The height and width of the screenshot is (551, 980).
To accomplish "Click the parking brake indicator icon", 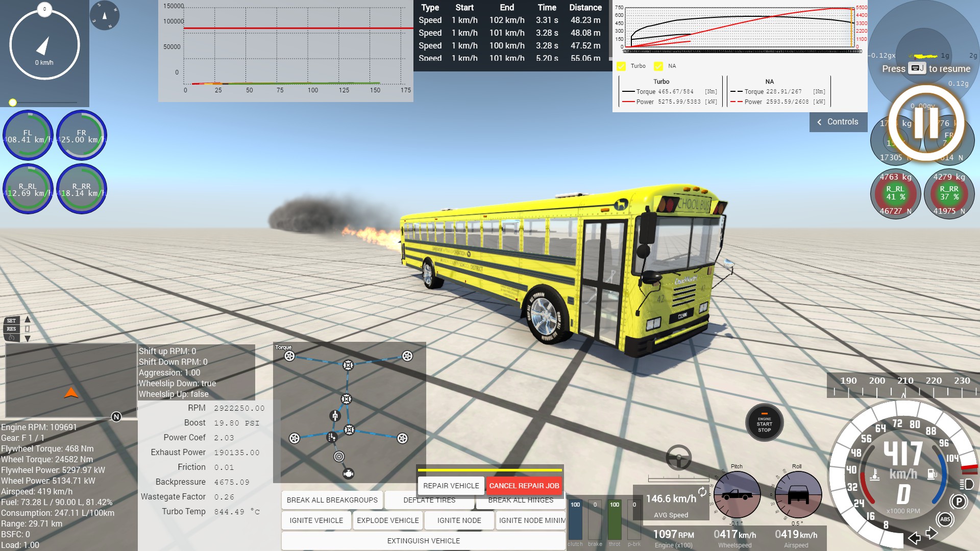I will (x=959, y=502).
